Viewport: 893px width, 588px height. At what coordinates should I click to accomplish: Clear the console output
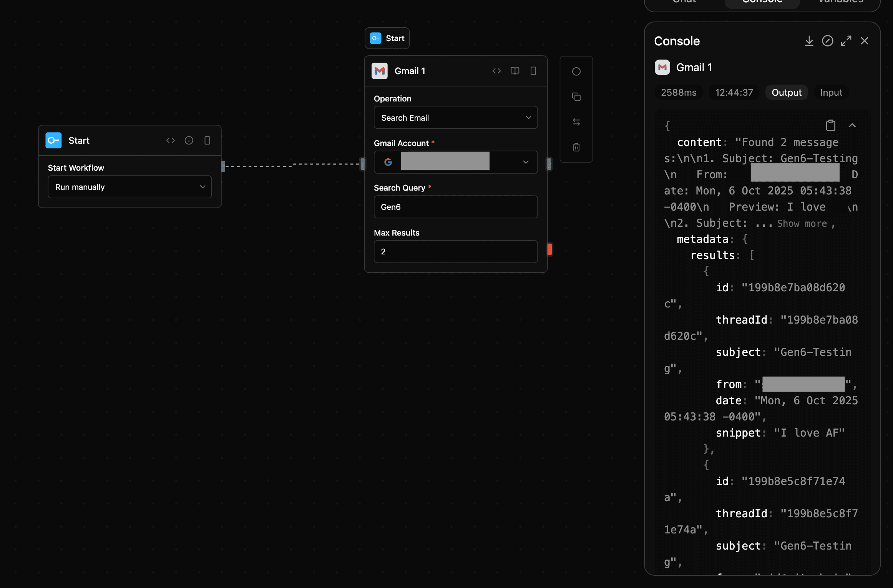pos(827,41)
